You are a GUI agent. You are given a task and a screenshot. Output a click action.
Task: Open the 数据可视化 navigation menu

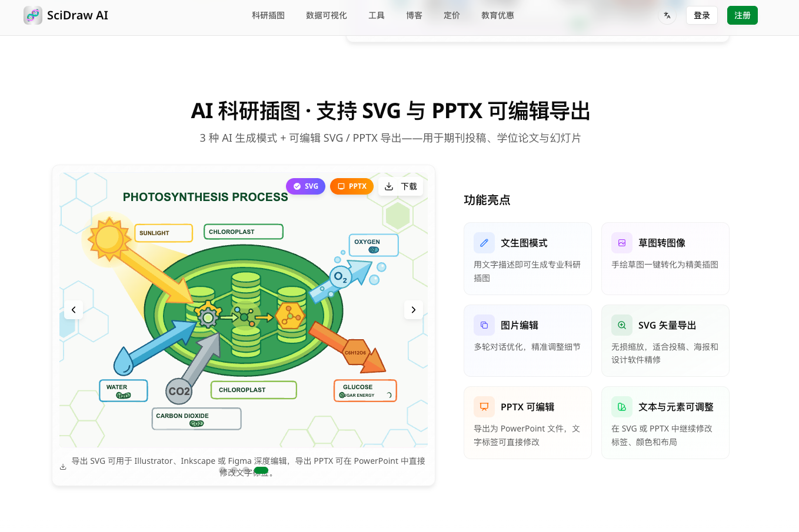327,15
